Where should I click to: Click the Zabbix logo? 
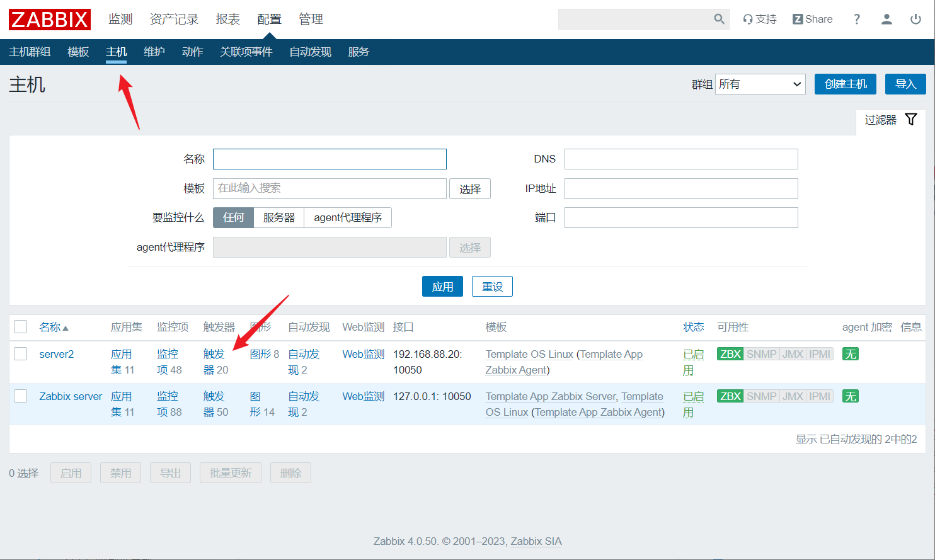click(50, 20)
